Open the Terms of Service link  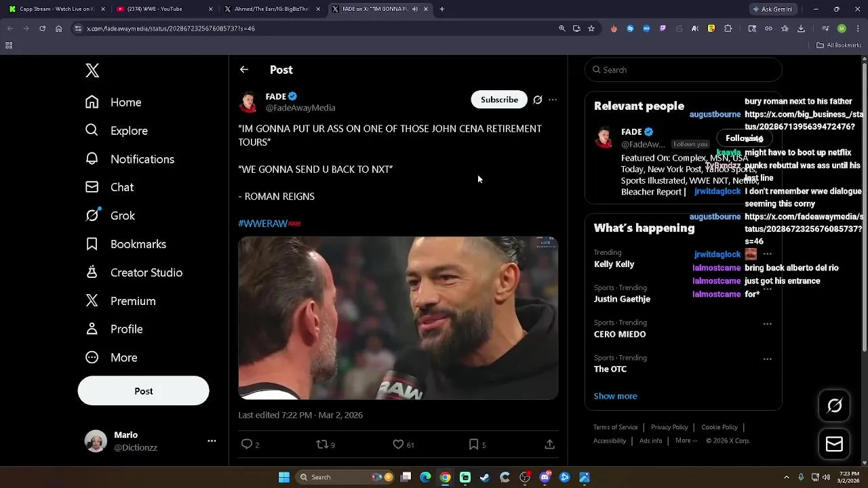click(616, 428)
